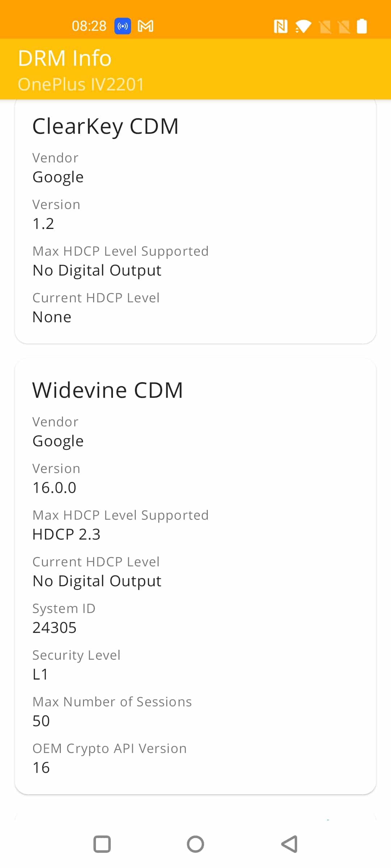Tap the Security Level value L1

(x=40, y=674)
